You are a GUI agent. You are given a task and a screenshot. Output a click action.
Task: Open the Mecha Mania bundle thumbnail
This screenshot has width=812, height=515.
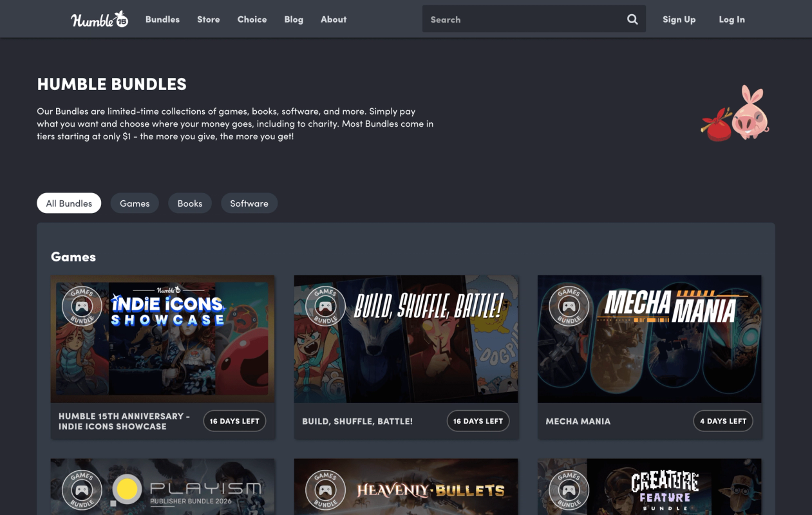pyautogui.click(x=650, y=339)
